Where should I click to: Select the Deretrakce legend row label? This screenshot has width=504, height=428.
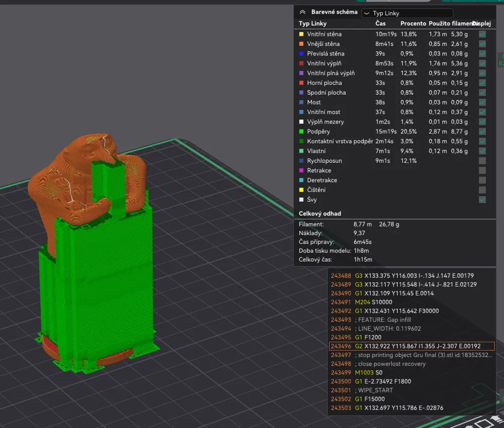coord(322,180)
